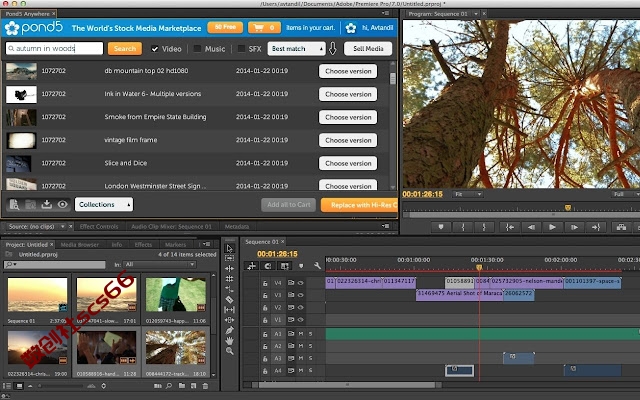Select the Rate Stretch tool

click(x=230, y=289)
